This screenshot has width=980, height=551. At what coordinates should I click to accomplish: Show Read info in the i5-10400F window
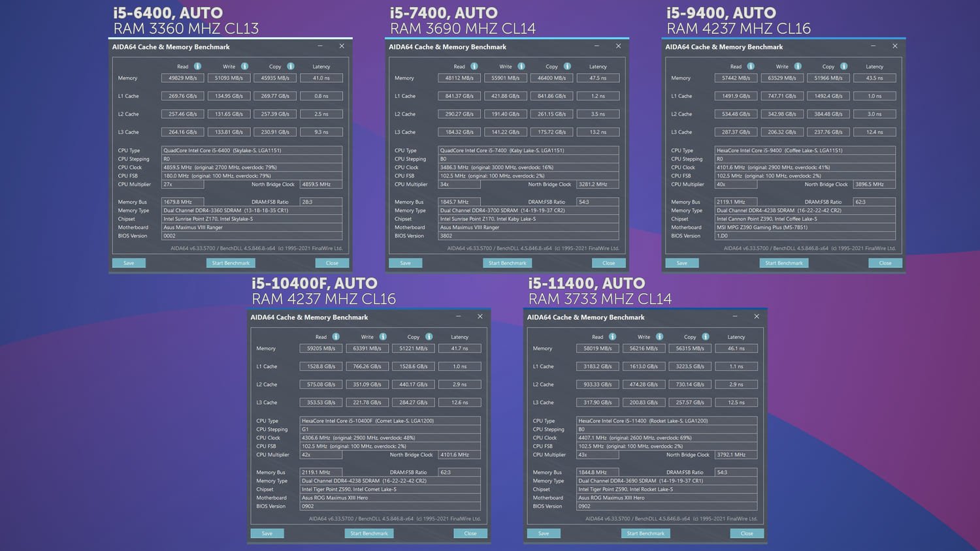point(336,336)
